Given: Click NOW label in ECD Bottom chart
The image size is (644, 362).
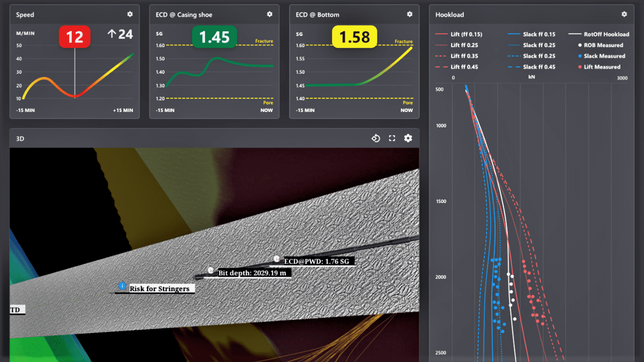Looking at the screenshot, I should 407,111.
